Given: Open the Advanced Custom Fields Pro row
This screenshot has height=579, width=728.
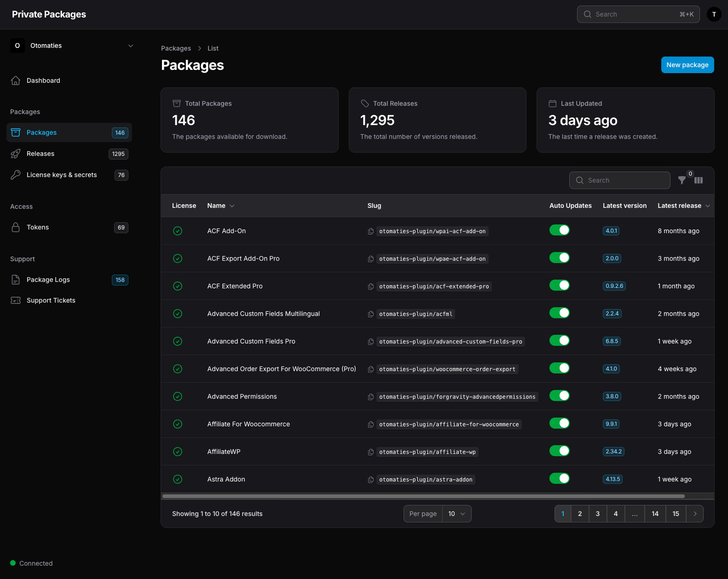Looking at the screenshot, I should point(437,341).
